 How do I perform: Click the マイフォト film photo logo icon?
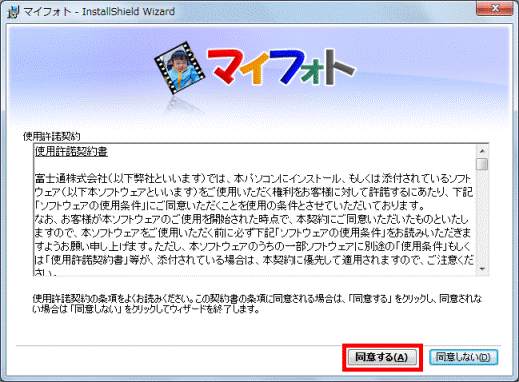(179, 68)
